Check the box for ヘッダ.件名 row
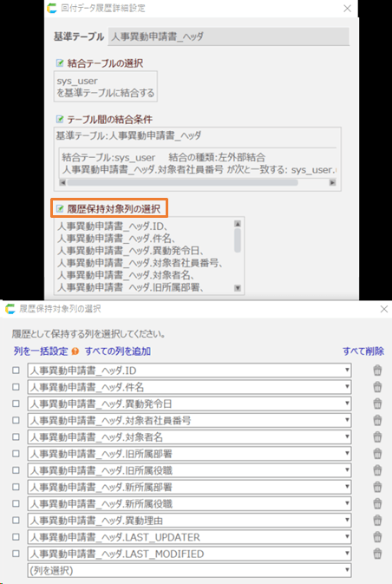The height and width of the screenshot is (584, 392). 16,387
